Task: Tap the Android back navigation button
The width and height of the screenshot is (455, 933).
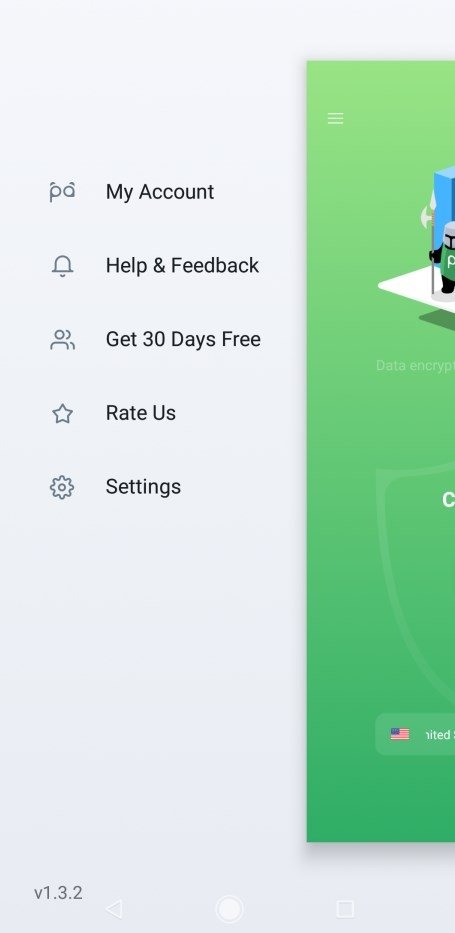Action: [x=114, y=909]
